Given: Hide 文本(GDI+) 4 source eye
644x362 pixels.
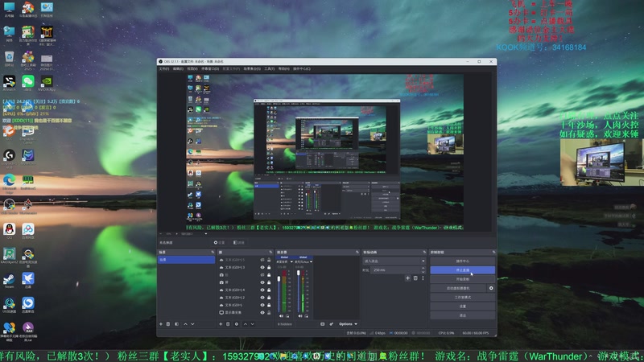Looking at the screenshot, I should [262, 290].
